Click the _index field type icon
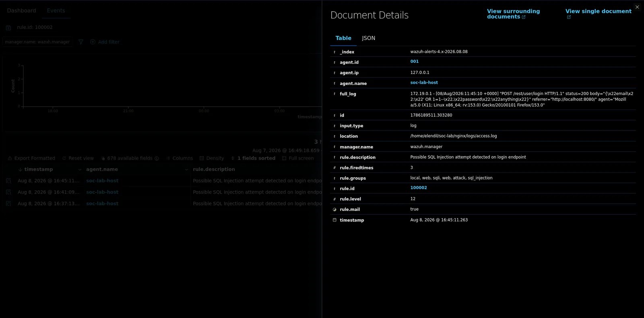The width and height of the screenshot is (644, 318). (334, 52)
